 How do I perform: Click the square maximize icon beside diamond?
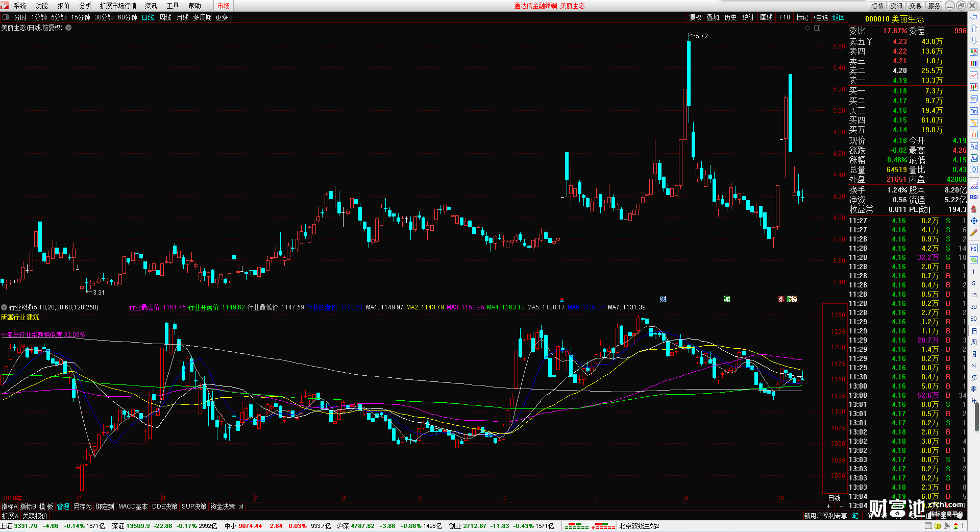click(x=817, y=28)
